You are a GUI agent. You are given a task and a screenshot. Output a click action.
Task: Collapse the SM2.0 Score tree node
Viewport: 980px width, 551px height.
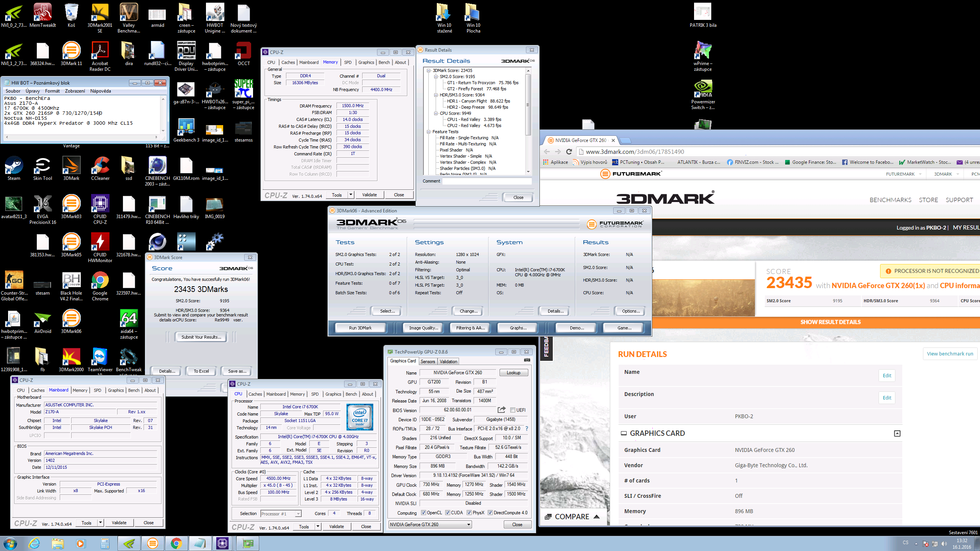click(x=436, y=77)
